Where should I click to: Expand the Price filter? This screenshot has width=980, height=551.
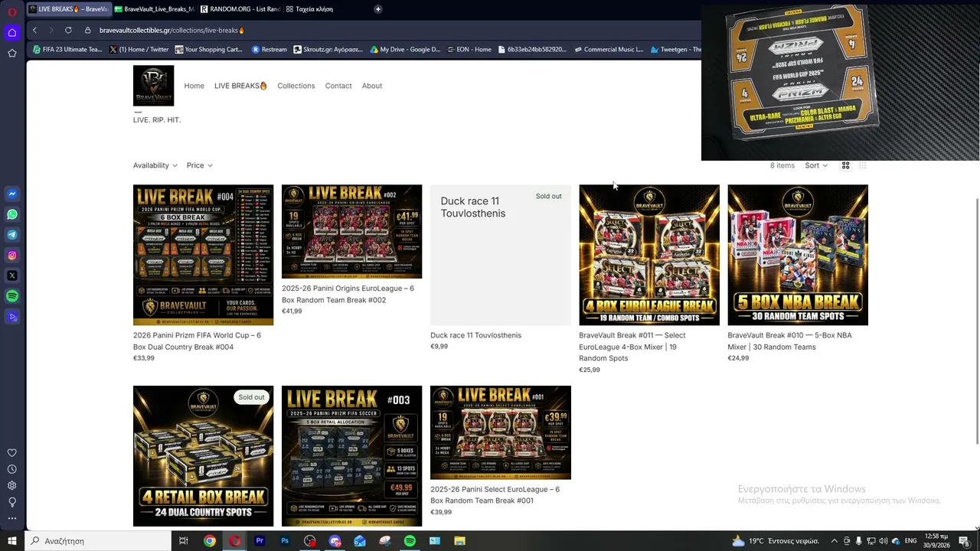click(x=200, y=165)
